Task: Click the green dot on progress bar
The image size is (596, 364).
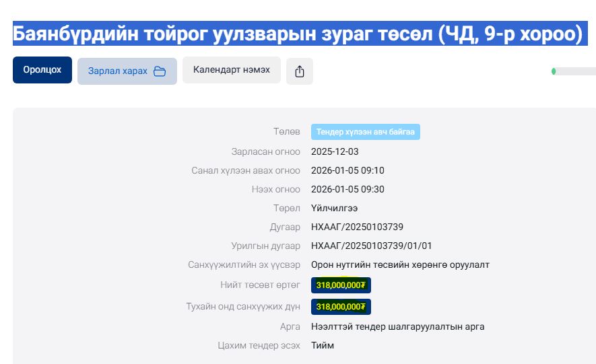Action: pyautogui.click(x=554, y=71)
